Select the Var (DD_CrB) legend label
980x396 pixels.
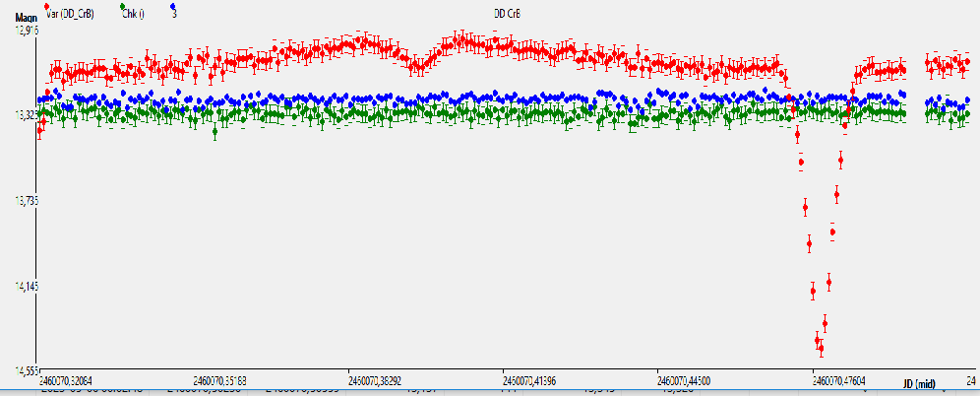pos(71,15)
